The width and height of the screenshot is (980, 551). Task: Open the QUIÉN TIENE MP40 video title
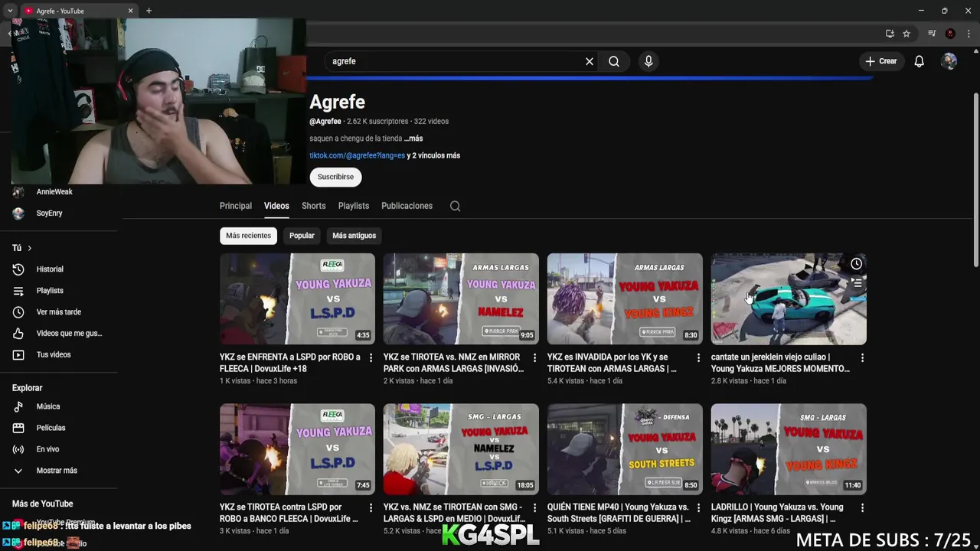[619, 513]
